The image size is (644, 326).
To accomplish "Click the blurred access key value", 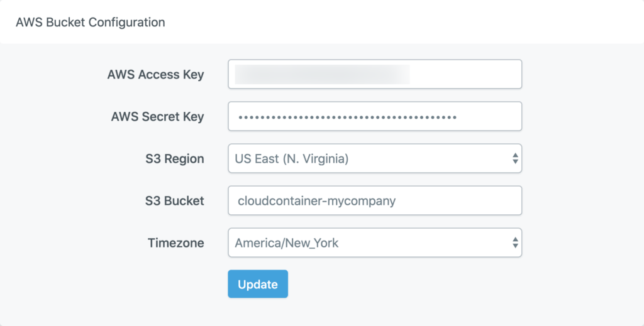I will 322,74.
